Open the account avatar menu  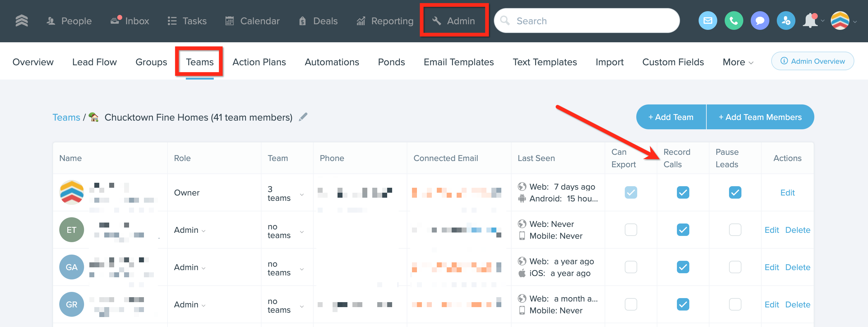point(840,21)
